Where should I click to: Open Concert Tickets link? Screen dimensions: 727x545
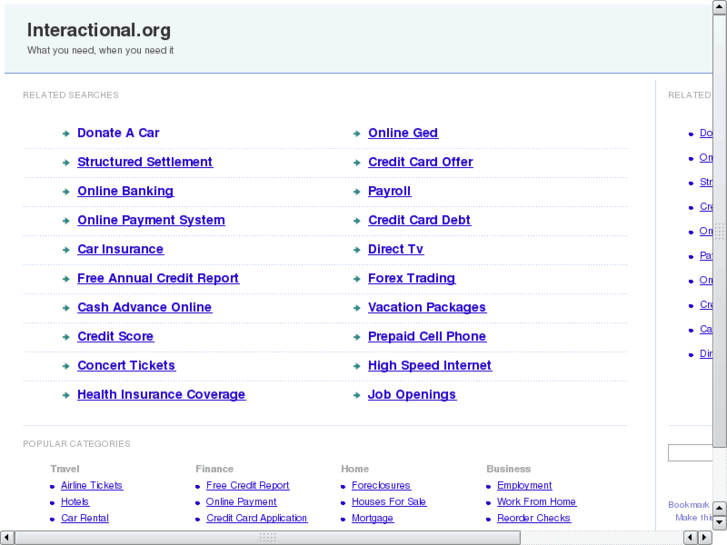(126, 365)
